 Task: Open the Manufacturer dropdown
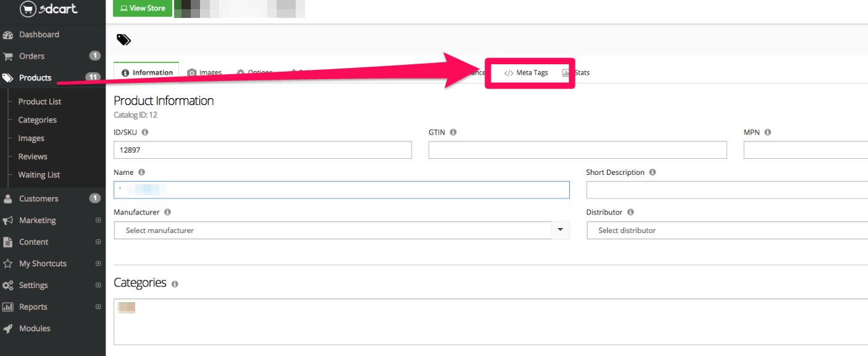tap(560, 230)
